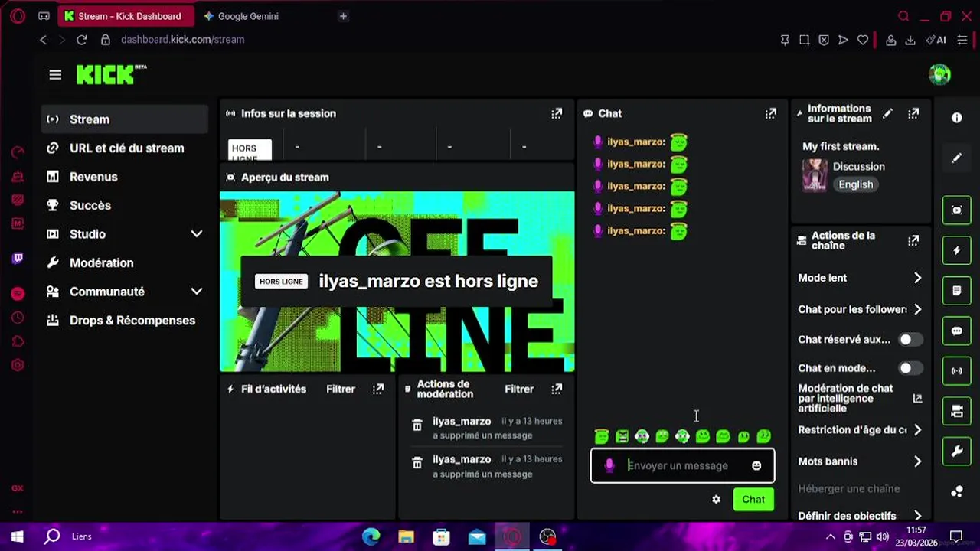The height and width of the screenshot is (551, 980).
Task: Open Modération de chat par intelligence artificielle
Action: tap(860, 398)
